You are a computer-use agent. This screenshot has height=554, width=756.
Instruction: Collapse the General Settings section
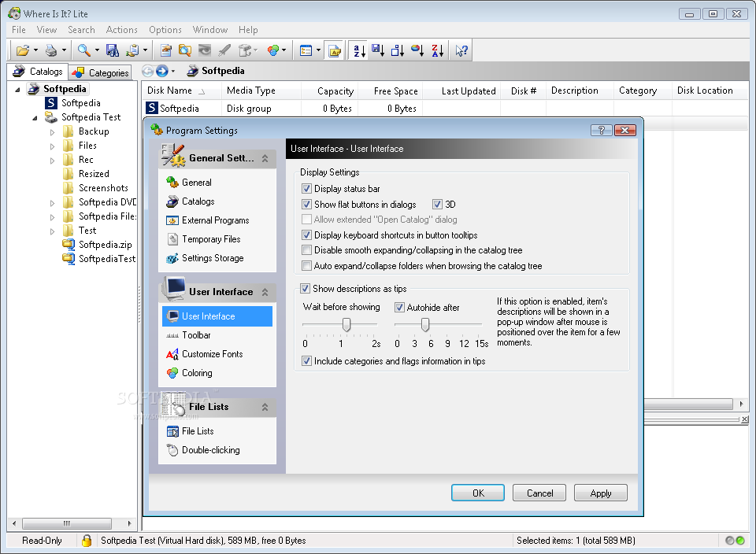(265, 158)
